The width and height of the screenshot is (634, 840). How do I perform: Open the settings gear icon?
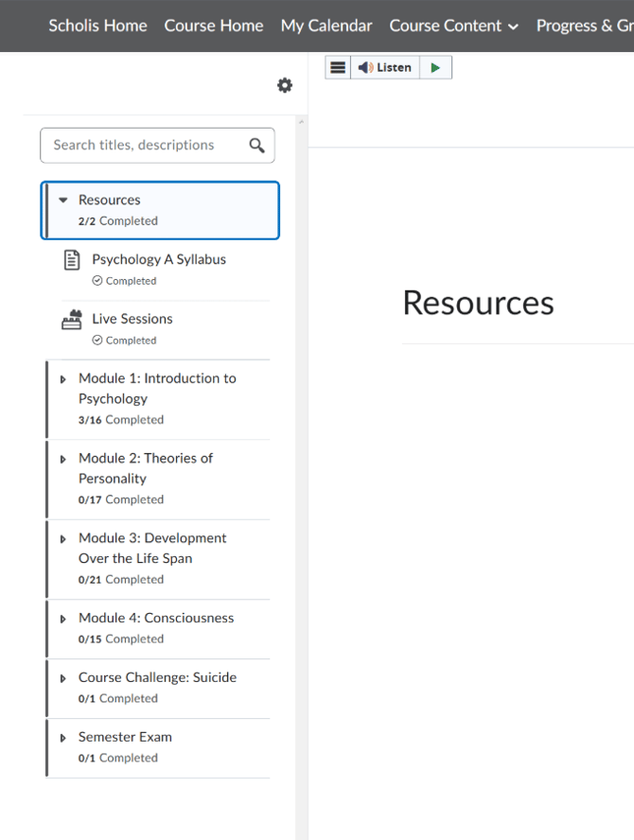coord(285,85)
